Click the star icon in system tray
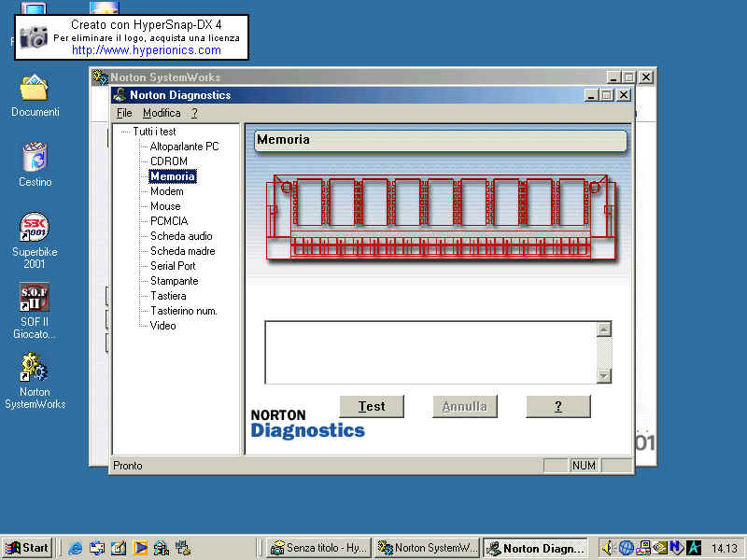 (x=694, y=548)
